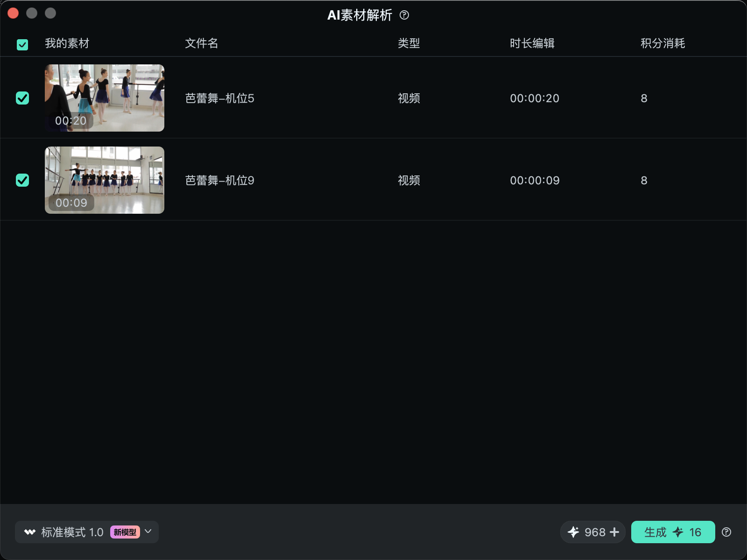The height and width of the screenshot is (560, 747).
Task: Uncheck the 芭蕾舞-机位9 row checkbox
Action: click(x=22, y=180)
